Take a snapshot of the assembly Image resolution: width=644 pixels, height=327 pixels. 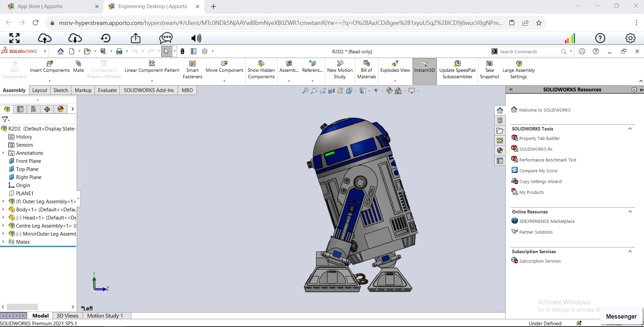click(489, 69)
